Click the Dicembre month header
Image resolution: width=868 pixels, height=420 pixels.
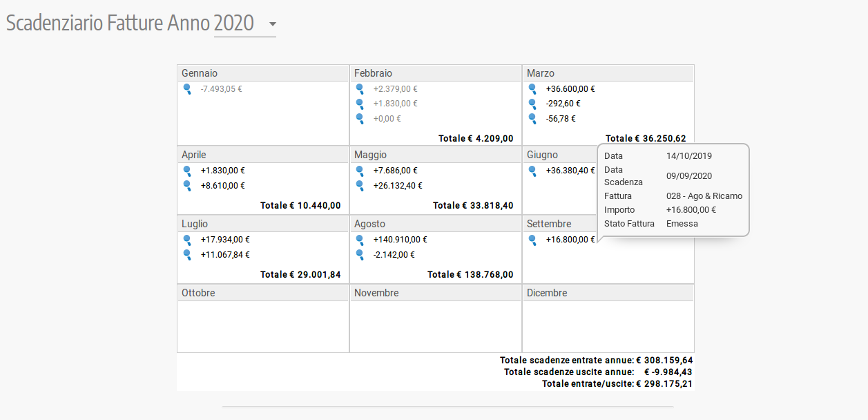pyautogui.click(x=547, y=293)
